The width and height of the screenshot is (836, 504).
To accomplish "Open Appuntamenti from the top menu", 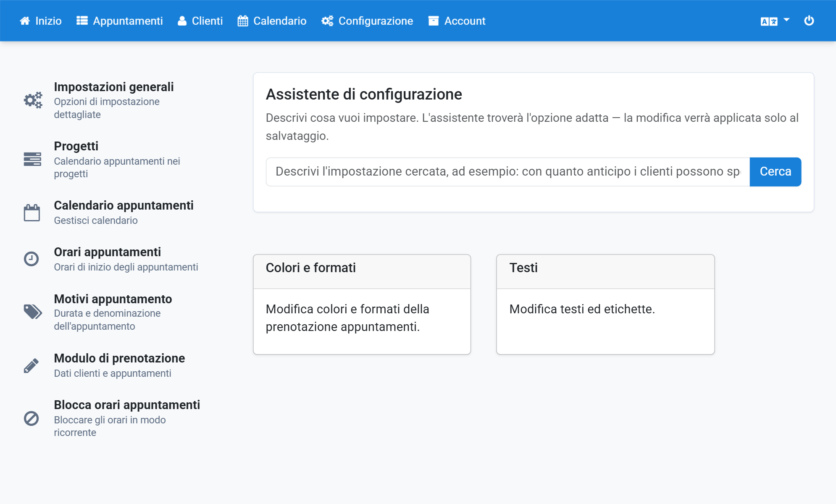I will 120,21.
